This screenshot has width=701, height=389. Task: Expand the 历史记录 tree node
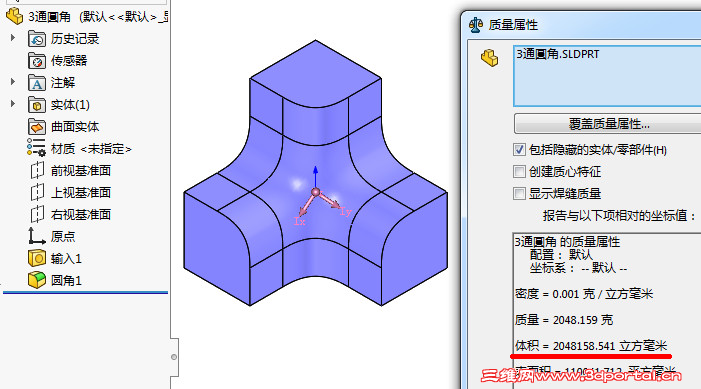pos(13,38)
